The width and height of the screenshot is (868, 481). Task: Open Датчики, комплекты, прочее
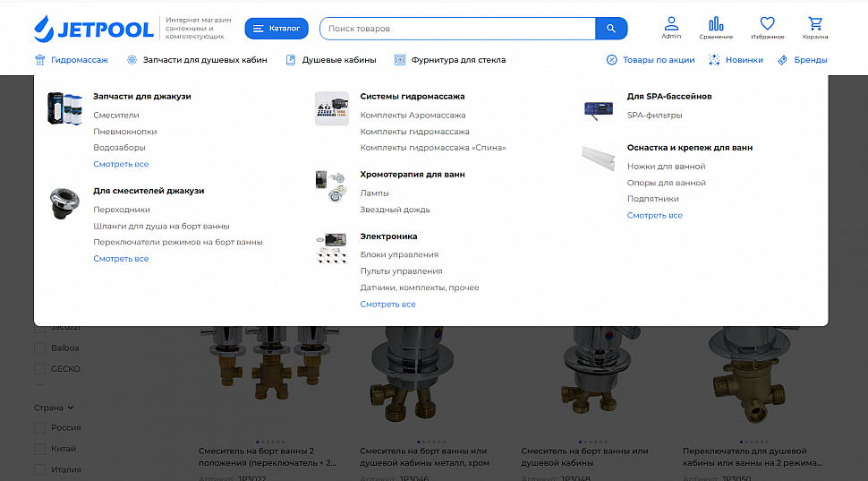(x=420, y=288)
